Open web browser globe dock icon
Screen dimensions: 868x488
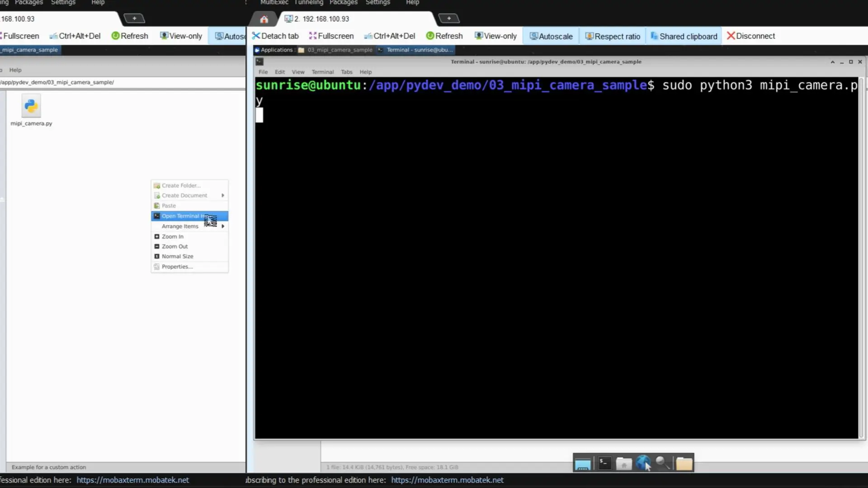[643, 463]
